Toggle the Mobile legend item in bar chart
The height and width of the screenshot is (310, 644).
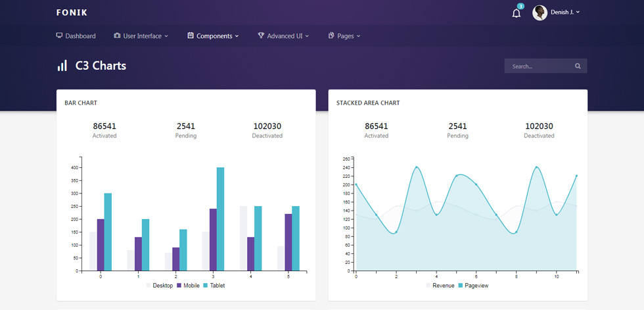point(189,286)
